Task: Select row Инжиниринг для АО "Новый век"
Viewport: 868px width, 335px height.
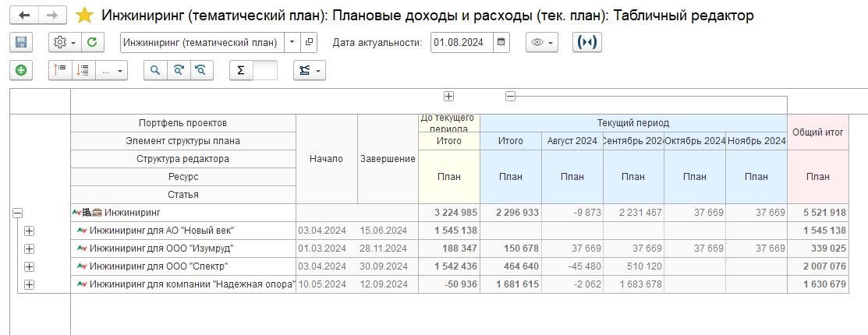Action: point(161,231)
